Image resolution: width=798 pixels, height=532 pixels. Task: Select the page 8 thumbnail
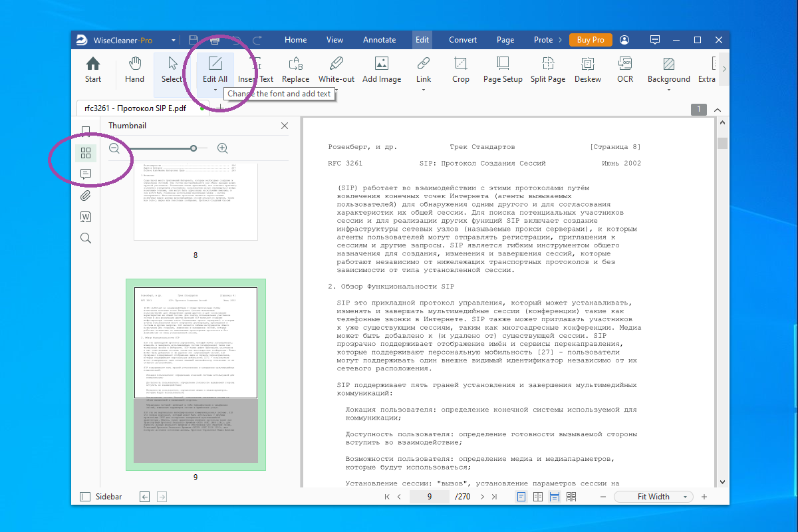[196, 201]
